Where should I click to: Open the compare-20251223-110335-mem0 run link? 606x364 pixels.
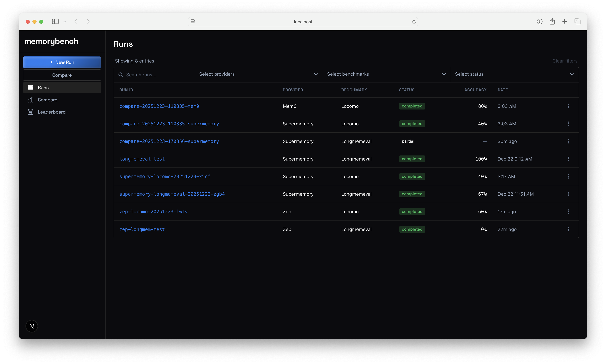point(159,106)
